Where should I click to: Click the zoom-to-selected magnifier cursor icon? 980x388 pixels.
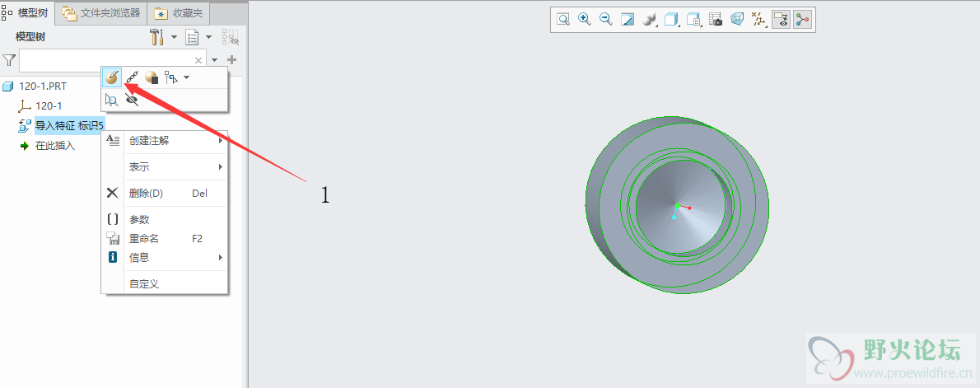click(x=112, y=99)
